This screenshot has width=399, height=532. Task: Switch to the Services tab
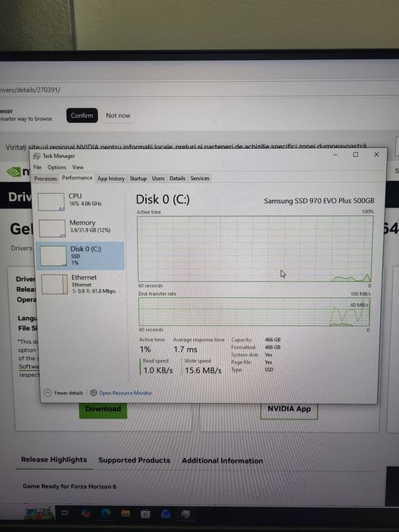click(199, 179)
